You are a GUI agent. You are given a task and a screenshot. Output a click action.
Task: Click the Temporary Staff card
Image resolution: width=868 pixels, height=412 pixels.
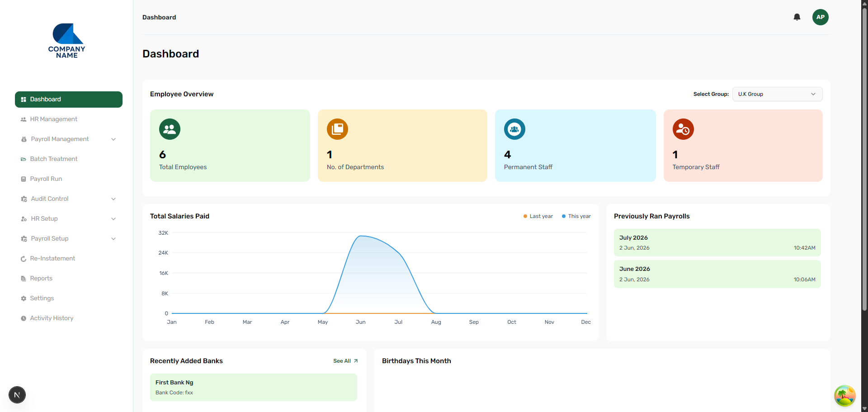(743, 146)
